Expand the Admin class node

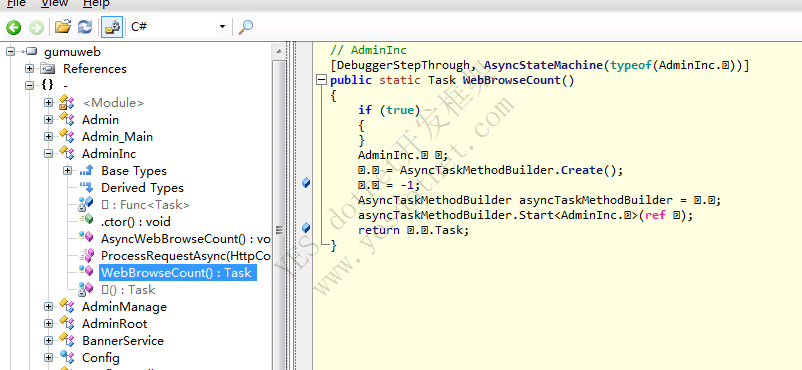coord(49,120)
